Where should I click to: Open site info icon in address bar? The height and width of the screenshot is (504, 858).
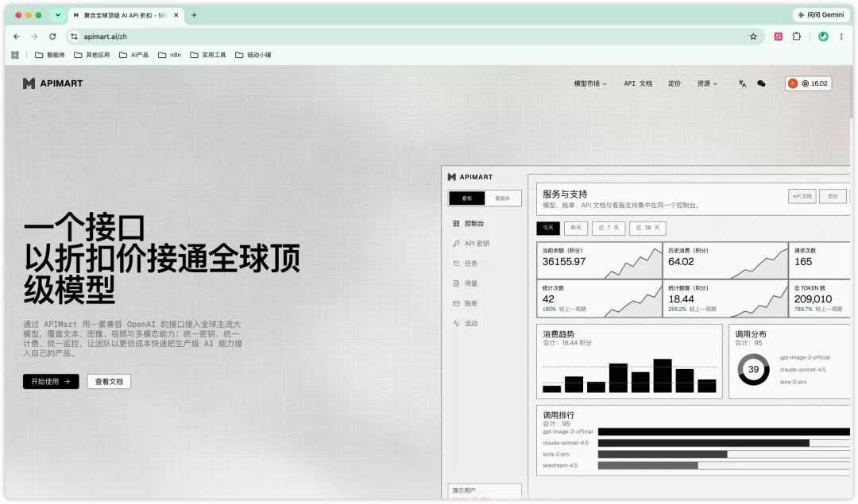pos(74,37)
